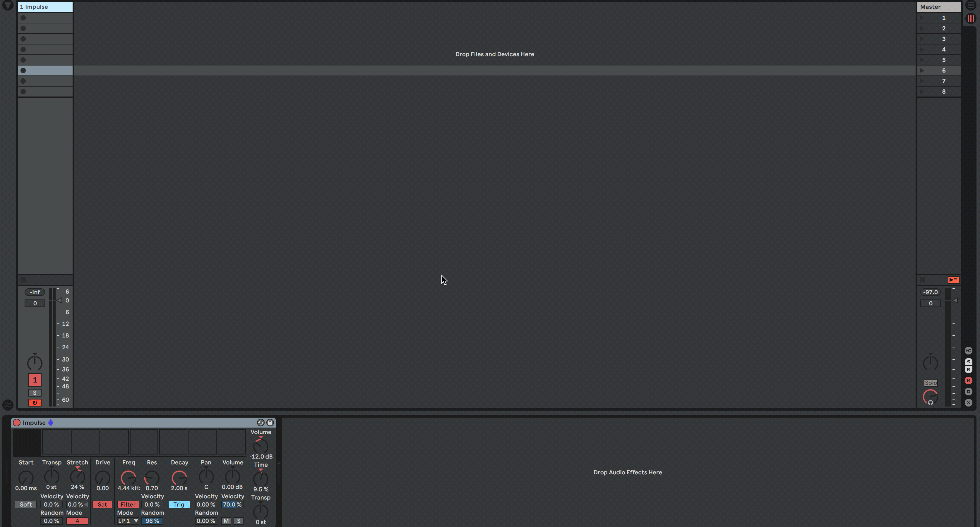Image resolution: width=980 pixels, height=527 pixels.
Task: Toggle the Crossfader section X button
Action: [968, 403]
